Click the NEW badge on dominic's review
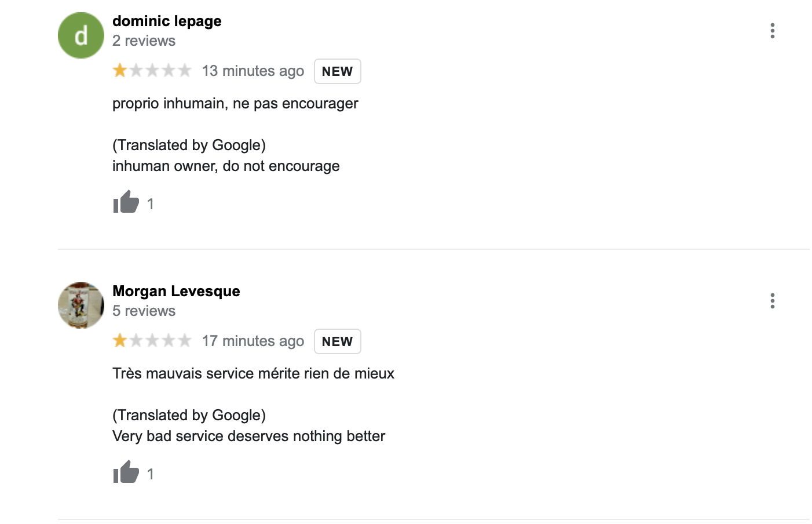Screen dimensions: 812x524 click(x=338, y=71)
